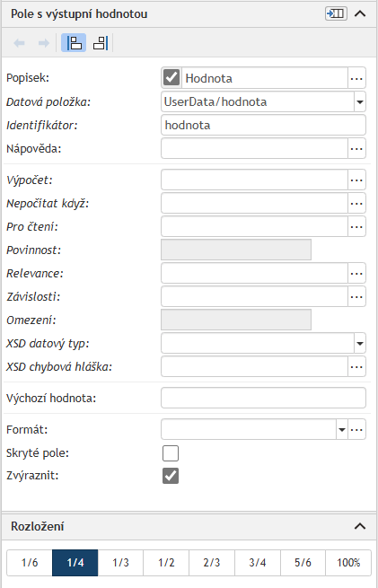Enable the Skryté pole checkbox
The height and width of the screenshot is (588, 378).
[171, 453]
